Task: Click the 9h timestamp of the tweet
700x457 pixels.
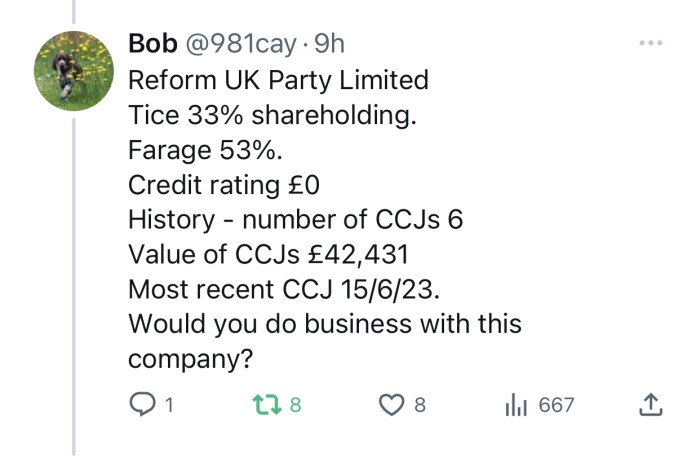Action: pyautogui.click(x=329, y=44)
